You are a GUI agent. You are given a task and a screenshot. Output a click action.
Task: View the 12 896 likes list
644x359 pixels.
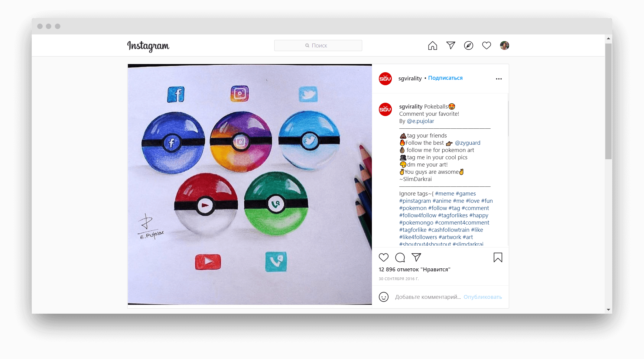coord(414,270)
